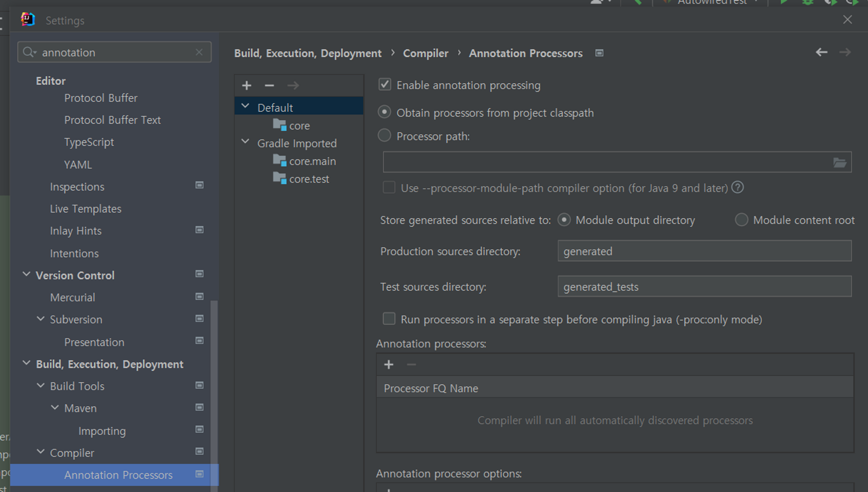Select the core module under Default
868x492 pixels.
[292, 125]
